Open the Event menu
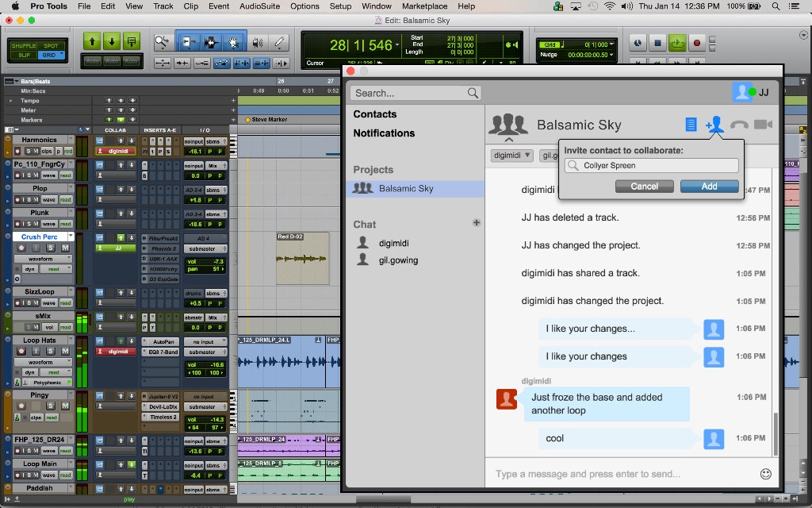812x508 pixels. tap(219, 6)
